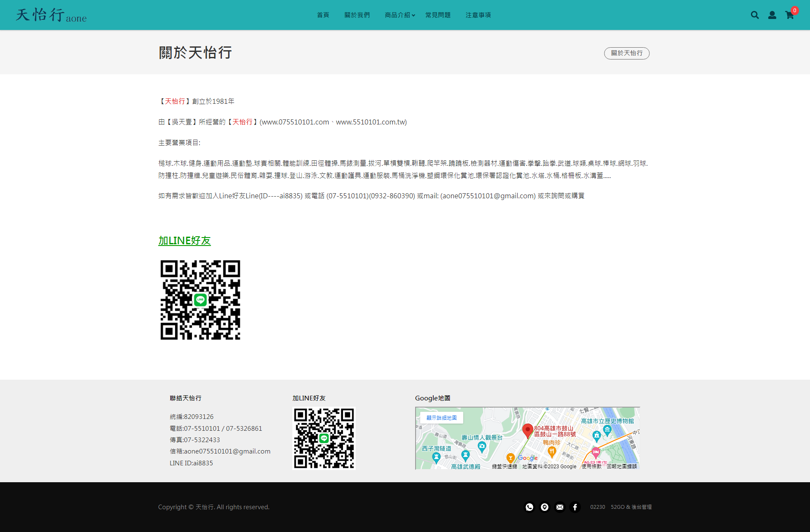The image size is (810, 532).
Task: Click the red map pin marker
Action: (527, 431)
